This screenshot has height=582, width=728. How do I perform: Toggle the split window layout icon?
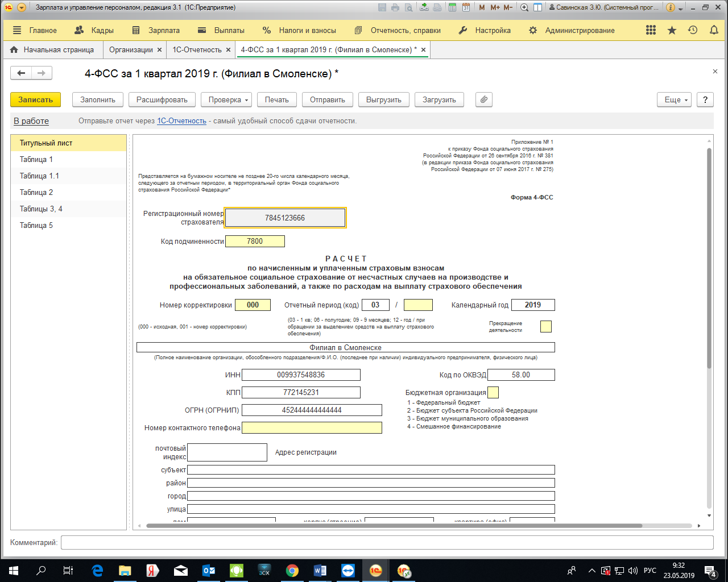click(537, 7)
